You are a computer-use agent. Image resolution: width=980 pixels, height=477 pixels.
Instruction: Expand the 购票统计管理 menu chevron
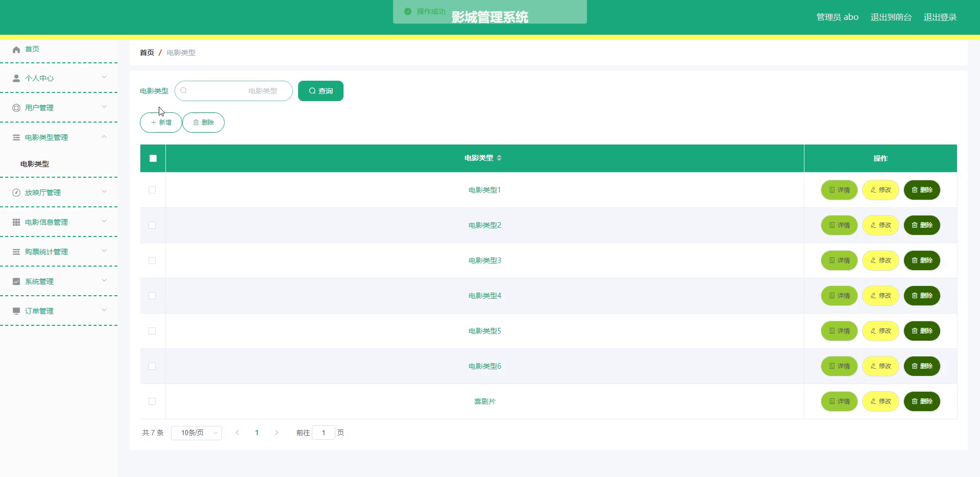pos(104,251)
